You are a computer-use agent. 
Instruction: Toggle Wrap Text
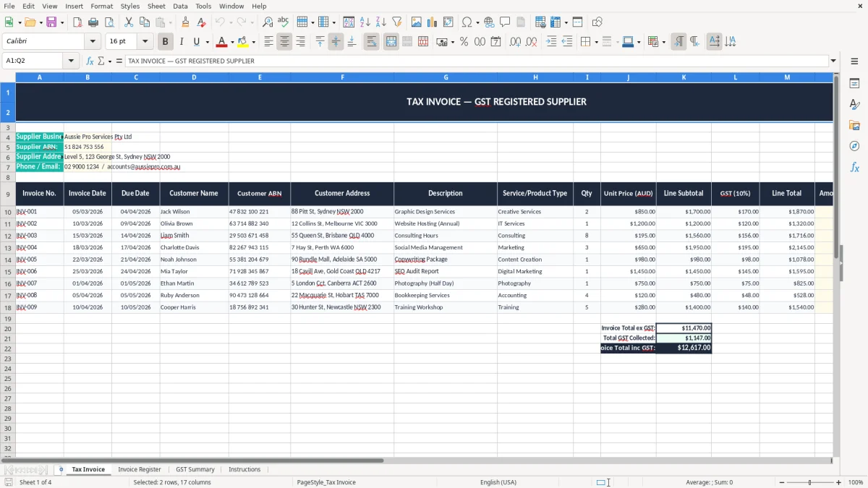(371, 42)
